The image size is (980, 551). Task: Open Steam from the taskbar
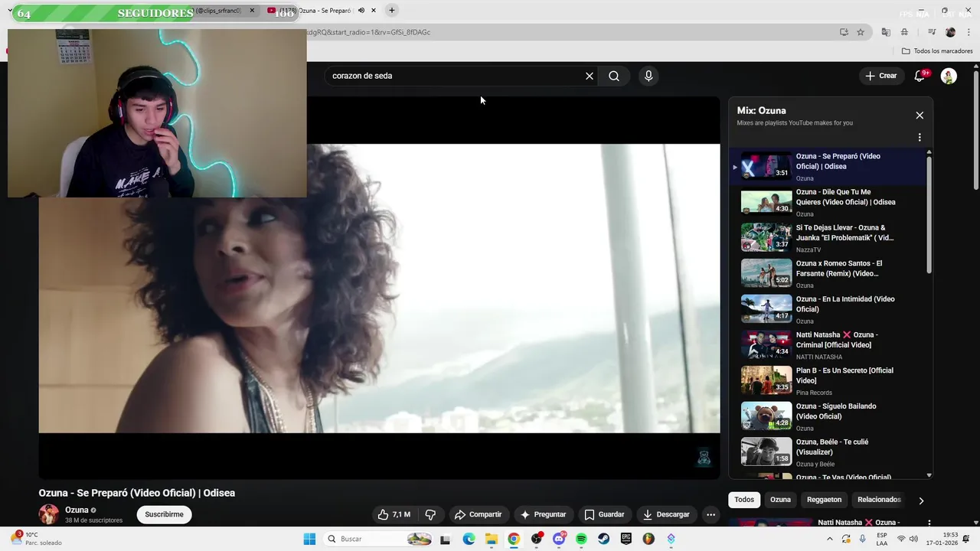click(604, 539)
